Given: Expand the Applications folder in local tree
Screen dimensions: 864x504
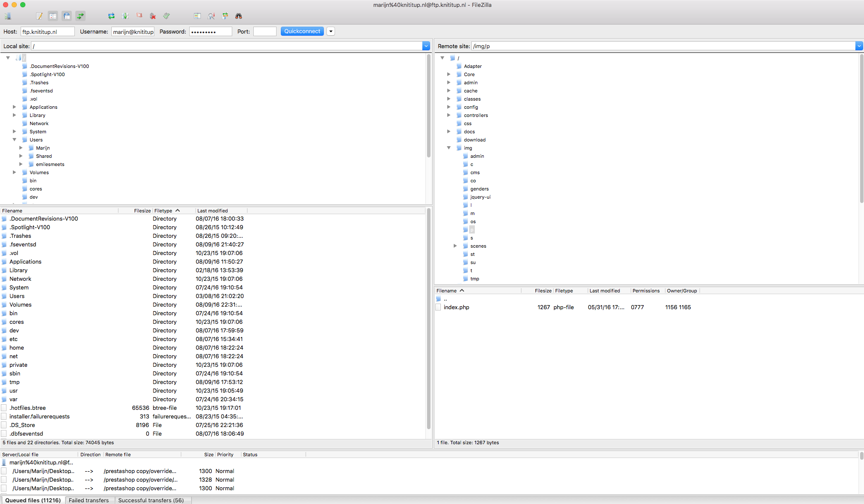Looking at the screenshot, I should click(14, 107).
